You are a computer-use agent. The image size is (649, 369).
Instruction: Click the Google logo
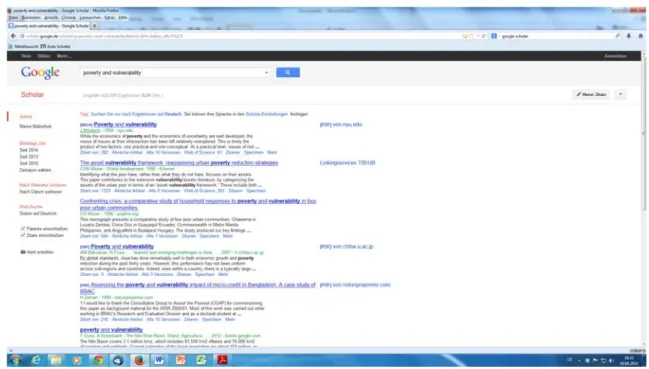pyautogui.click(x=40, y=72)
